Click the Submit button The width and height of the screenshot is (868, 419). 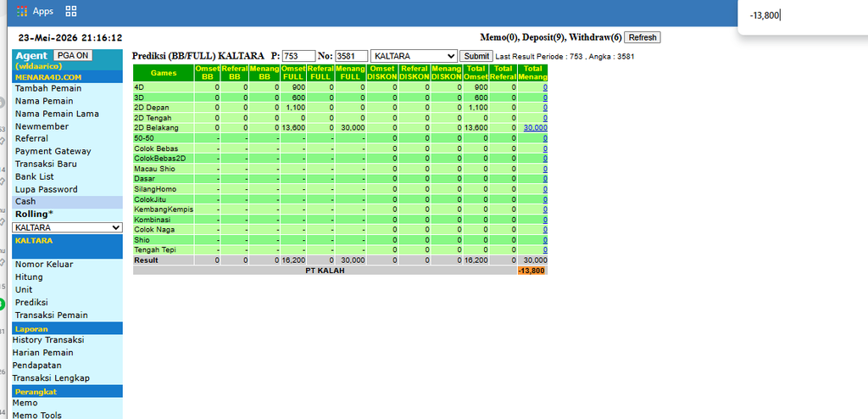point(476,56)
